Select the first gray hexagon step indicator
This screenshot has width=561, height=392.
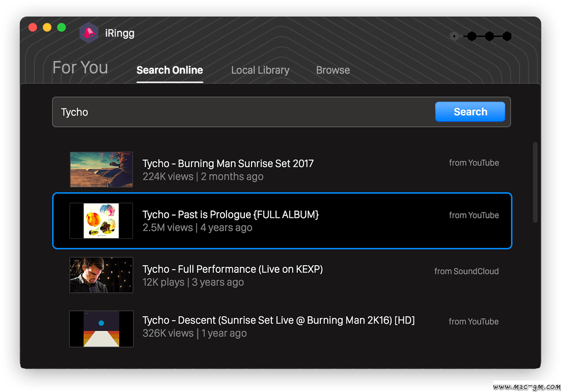[x=454, y=36]
